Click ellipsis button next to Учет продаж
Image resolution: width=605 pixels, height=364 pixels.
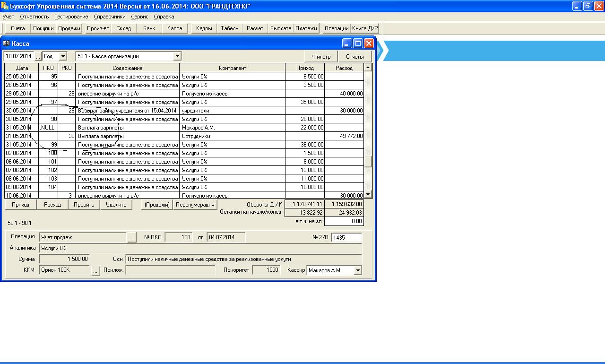pyautogui.click(x=132, y=237)
